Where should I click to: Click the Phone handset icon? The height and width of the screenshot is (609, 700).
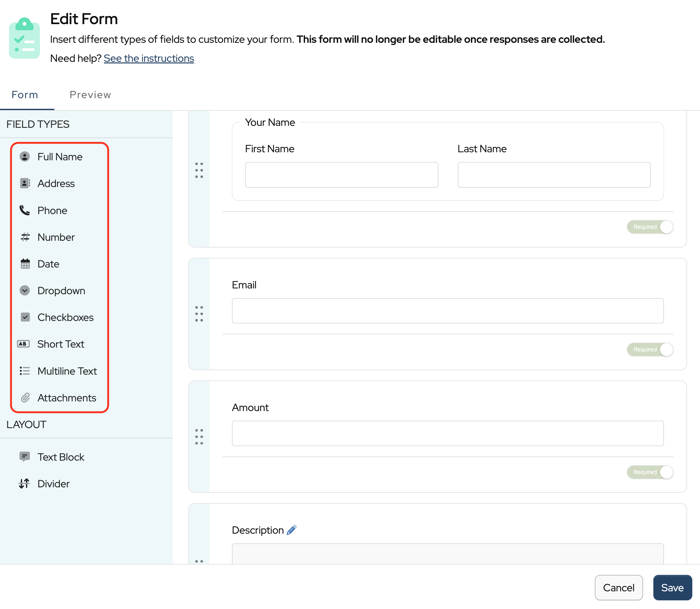click(24, 211)
